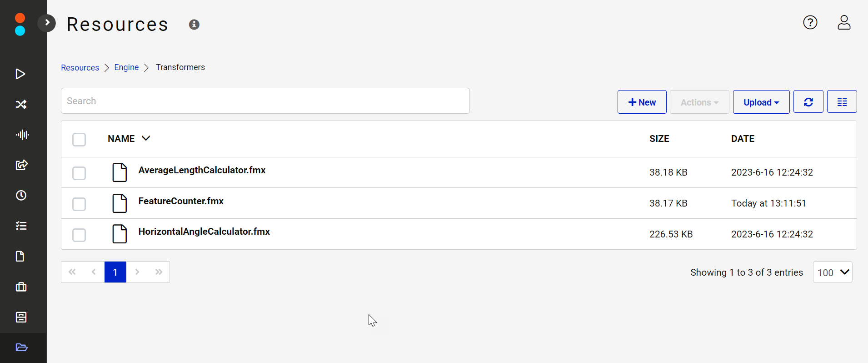Click the Today at 13:11:51 date cell
Viewport: 868px width, 363px height.
768,203
